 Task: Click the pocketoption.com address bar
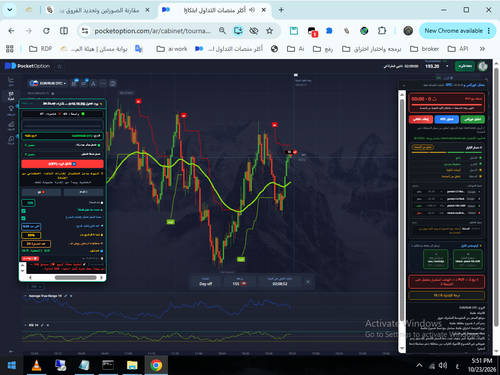(x=152, y=31)
